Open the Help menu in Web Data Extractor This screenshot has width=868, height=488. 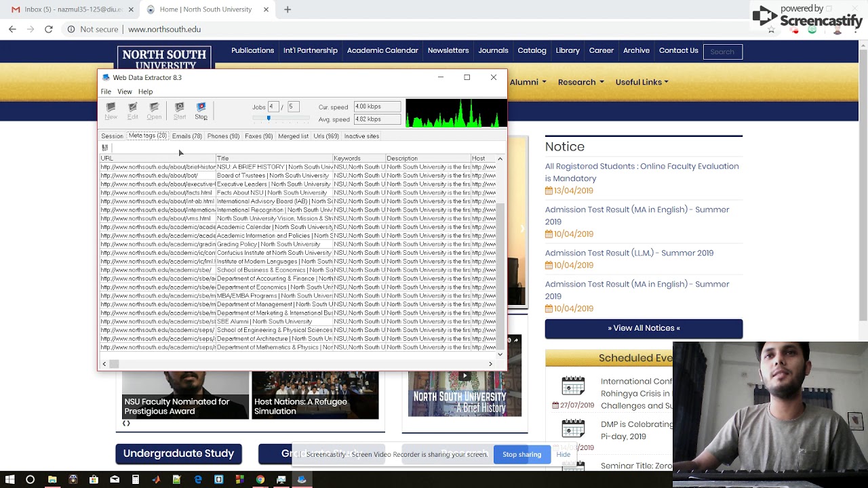(146, 91)
